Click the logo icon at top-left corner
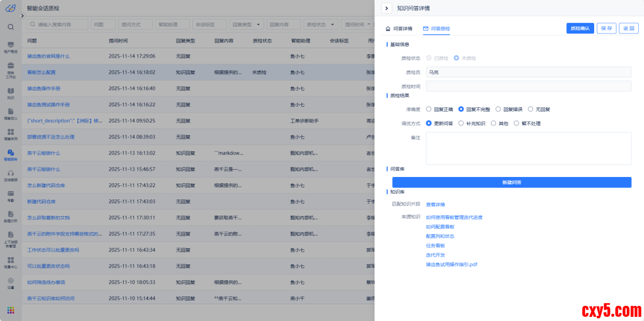The height and width of the screenshot is (321, 644). coord(10,8)
